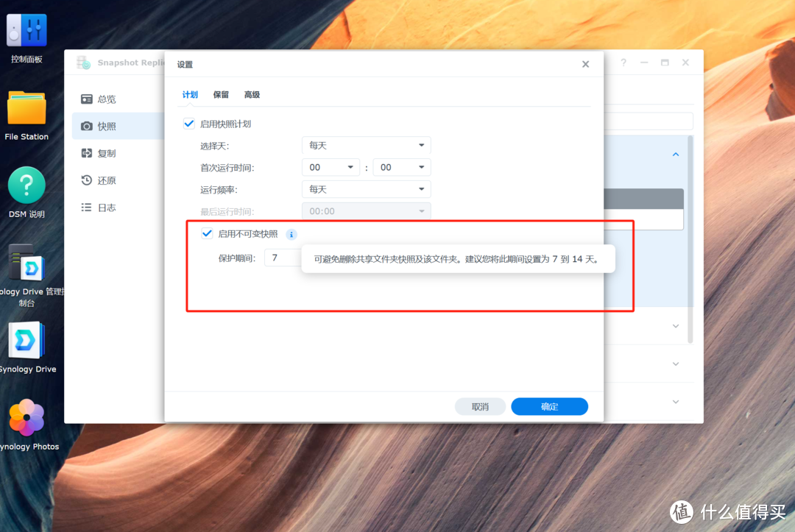Viewport: 795px width, 532px height.
Task: Launch Synology Photos
Action: coord(28,418)
